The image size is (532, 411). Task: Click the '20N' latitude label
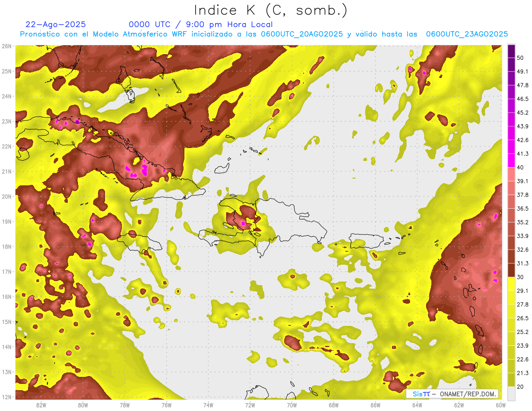[7, 196]
